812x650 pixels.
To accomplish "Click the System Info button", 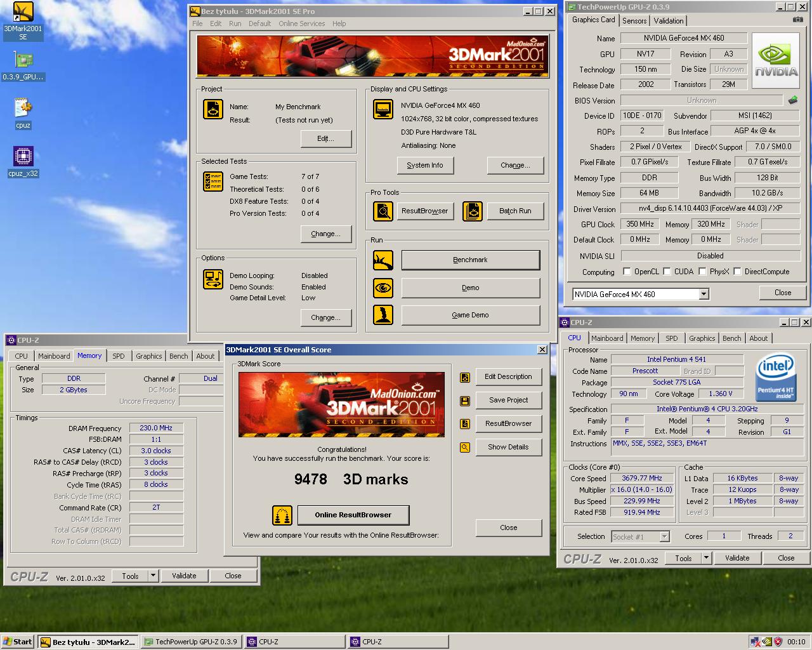I will point(425,165).
